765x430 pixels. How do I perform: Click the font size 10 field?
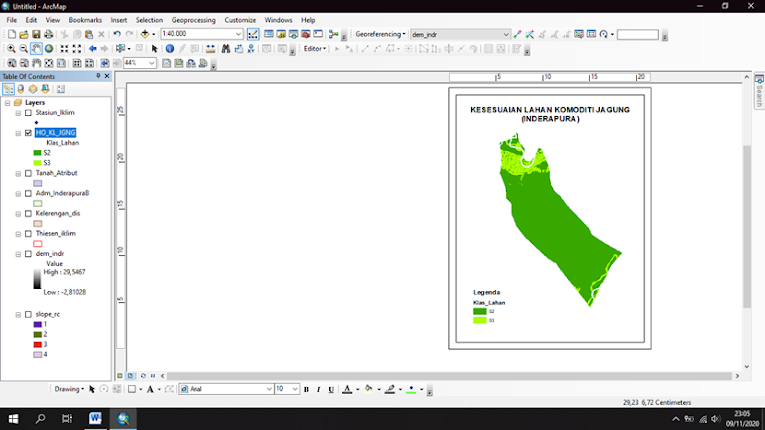(283, 389)
